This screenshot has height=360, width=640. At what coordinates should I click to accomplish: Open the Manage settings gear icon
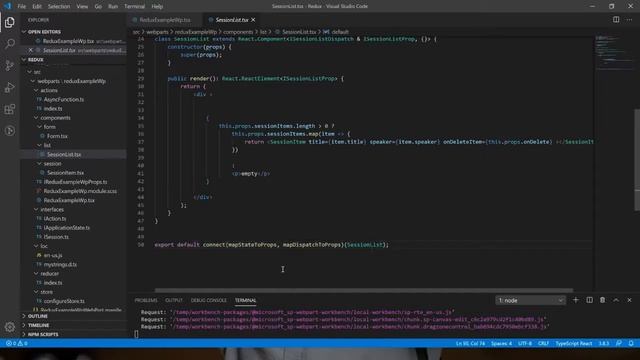[x=10, y=327]
